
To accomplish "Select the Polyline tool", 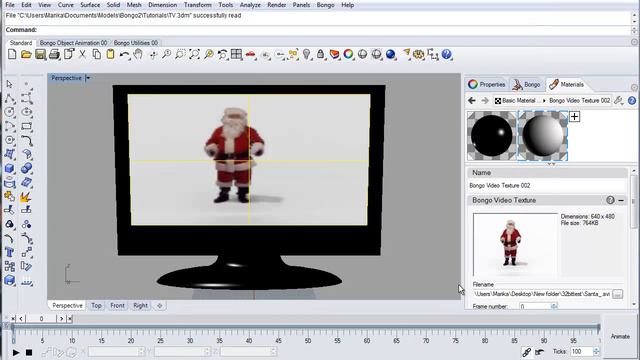I will pos(10,98).
